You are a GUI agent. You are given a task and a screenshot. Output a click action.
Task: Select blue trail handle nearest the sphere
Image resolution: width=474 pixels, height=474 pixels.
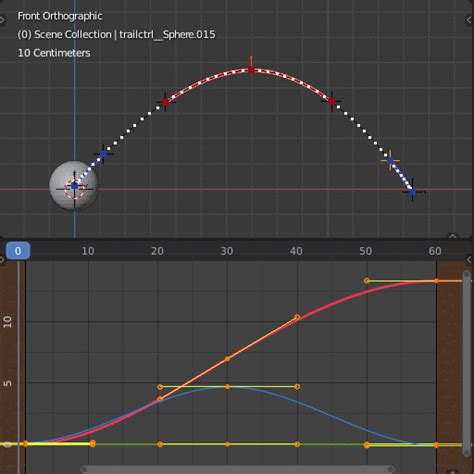[103, 154]
